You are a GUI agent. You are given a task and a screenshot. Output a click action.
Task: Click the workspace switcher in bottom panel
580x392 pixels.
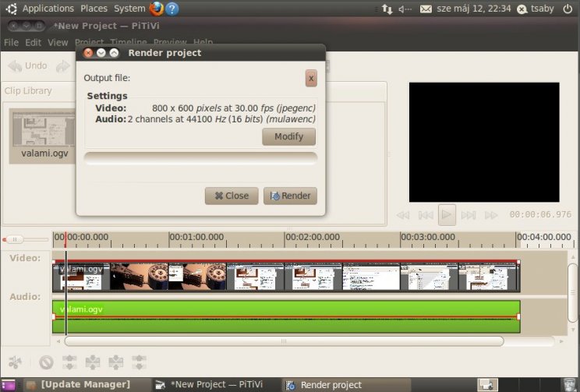point(487,385)
